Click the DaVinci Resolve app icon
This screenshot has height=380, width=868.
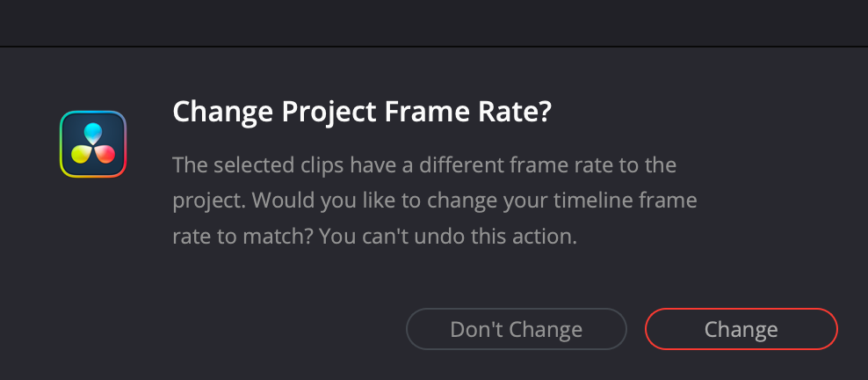point(93,143)
